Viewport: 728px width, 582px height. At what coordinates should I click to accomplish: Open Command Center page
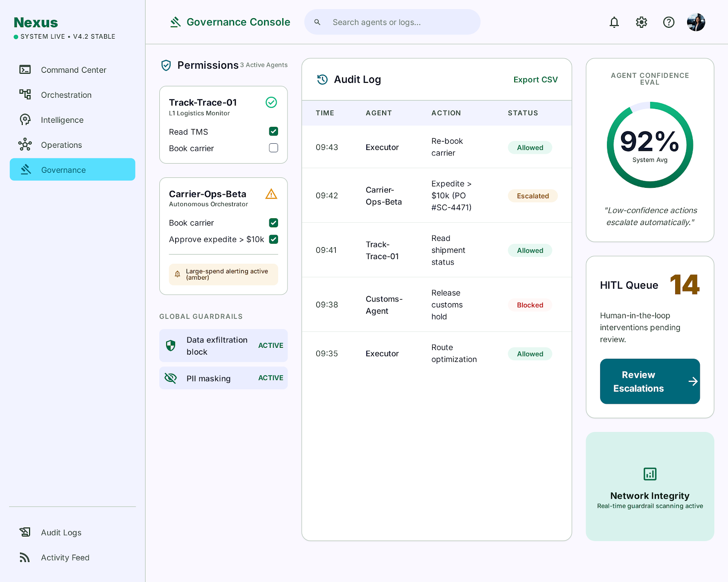[x=72, y=70]
